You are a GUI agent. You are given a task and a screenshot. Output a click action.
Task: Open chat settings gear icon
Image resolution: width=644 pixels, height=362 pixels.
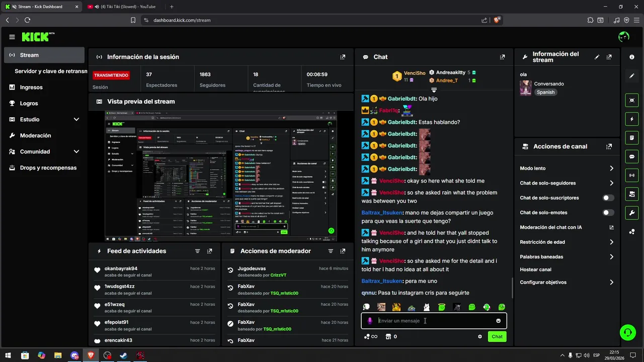480,337
